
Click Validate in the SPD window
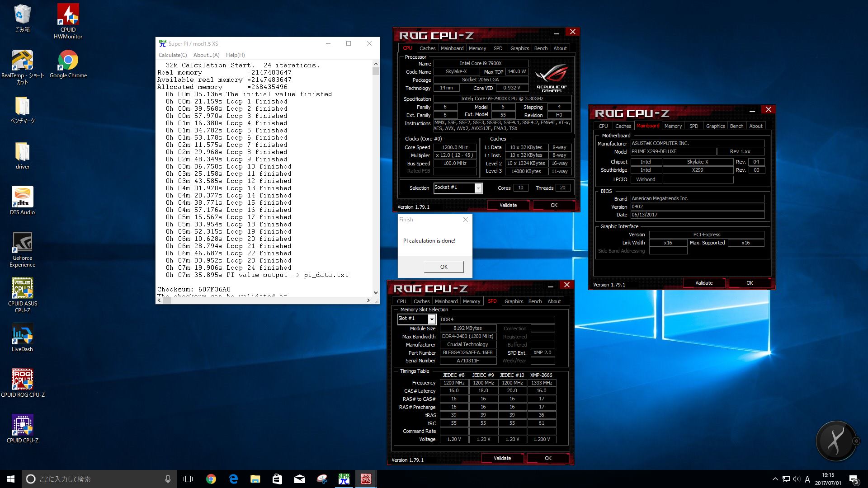click(x=502, y=458)
